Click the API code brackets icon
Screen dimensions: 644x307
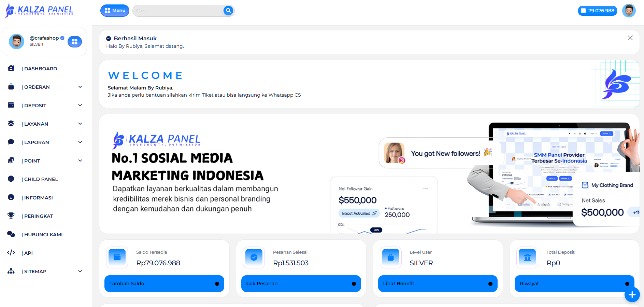click(11, 253)
